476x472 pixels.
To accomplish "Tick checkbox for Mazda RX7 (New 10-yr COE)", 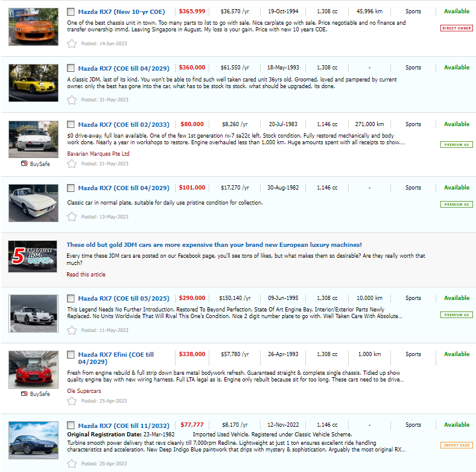I will coord(71,11).
